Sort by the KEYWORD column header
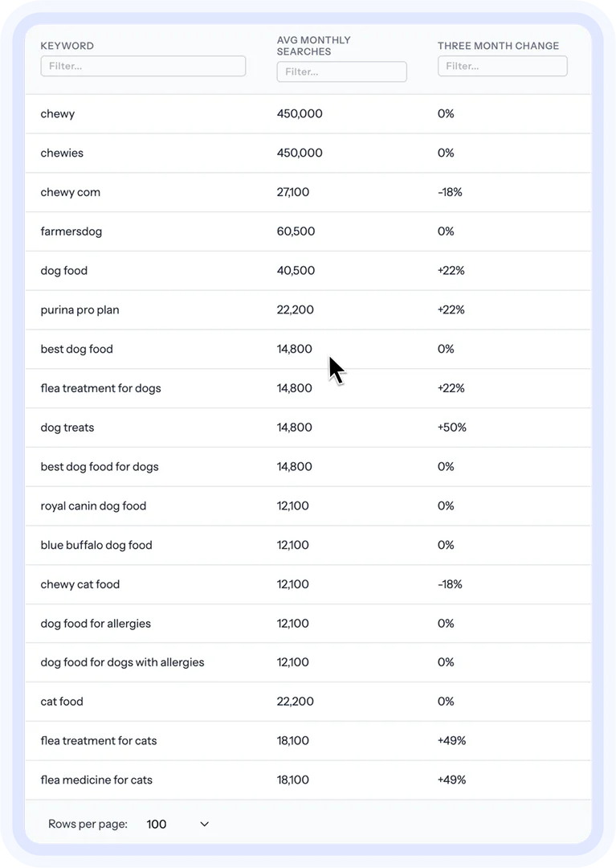Image resolution: width=616 pixels, height=868 pixels. (x=67, y=46)
